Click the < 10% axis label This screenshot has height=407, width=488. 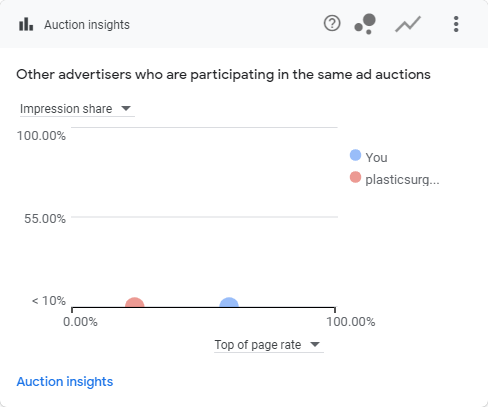click(x=49, y=301)
